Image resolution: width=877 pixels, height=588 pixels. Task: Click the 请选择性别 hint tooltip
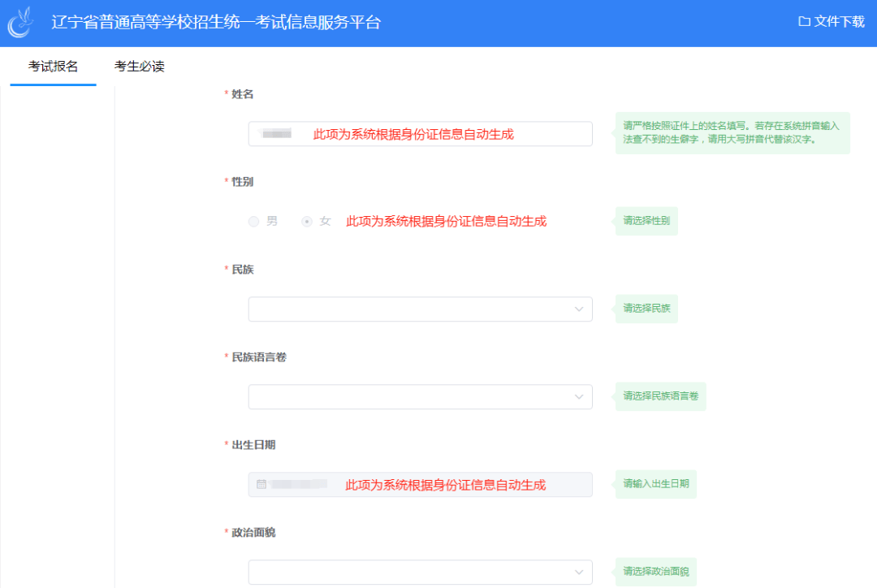click(646, 221)
